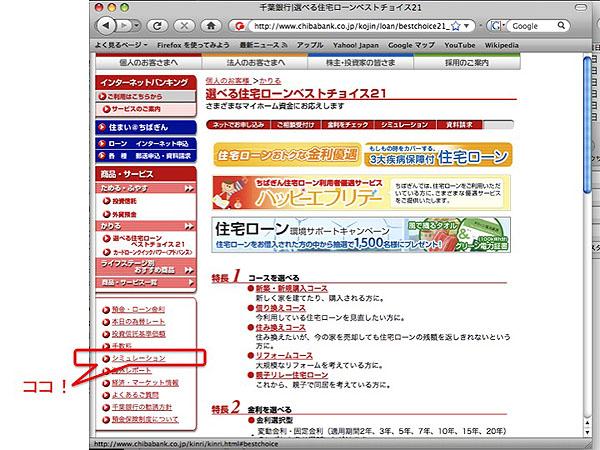Bookmark this page with the star icon
This screenshot has height=450, width=600.
(x=455, y=26)
